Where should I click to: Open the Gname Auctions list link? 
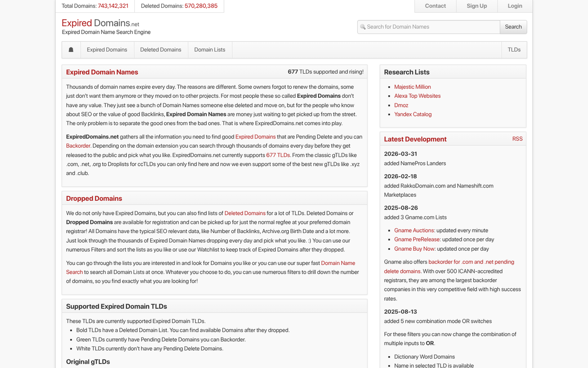[415, 230]
